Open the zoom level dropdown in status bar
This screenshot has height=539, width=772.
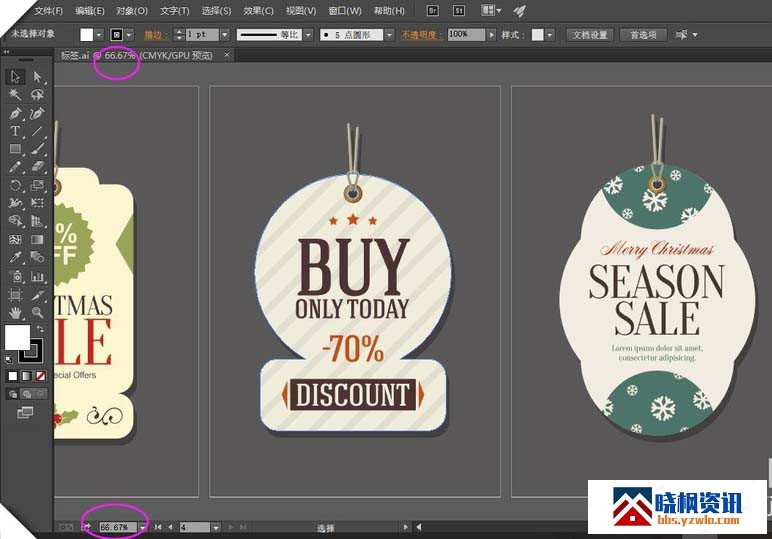pyautogui.click(x=142, y=527)
